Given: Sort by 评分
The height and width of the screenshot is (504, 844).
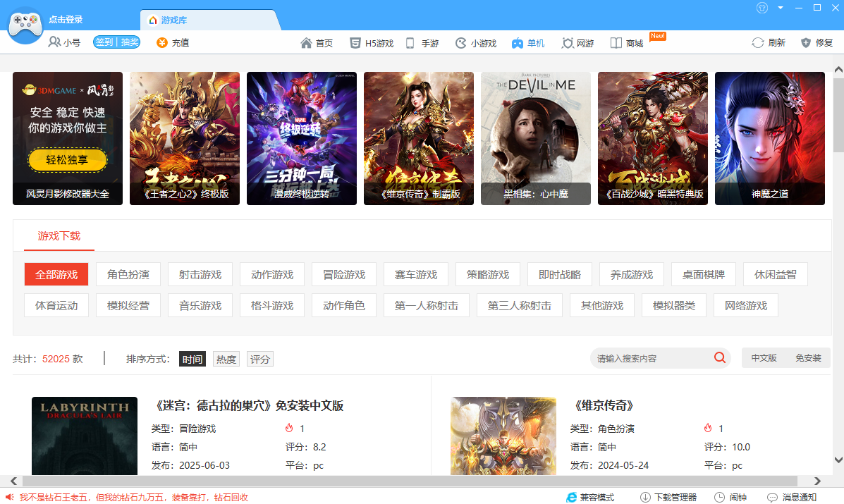Looking at the screenshot, I should coord(260,359).
